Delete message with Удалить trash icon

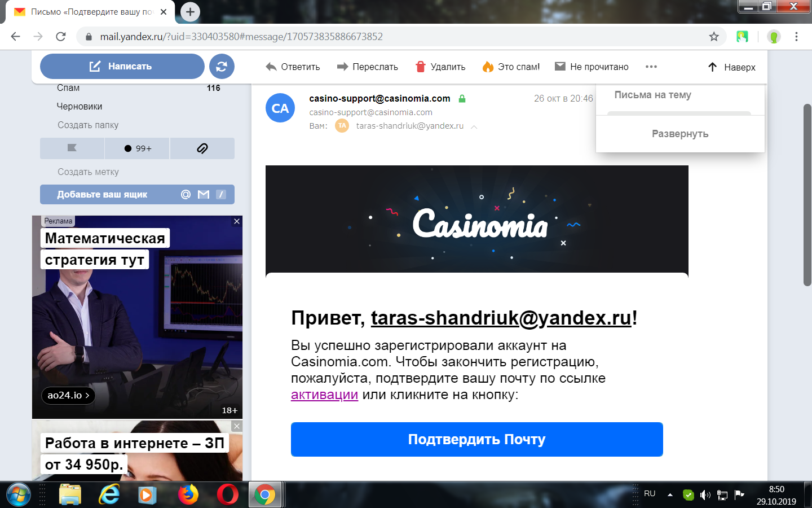click(440, 67)
